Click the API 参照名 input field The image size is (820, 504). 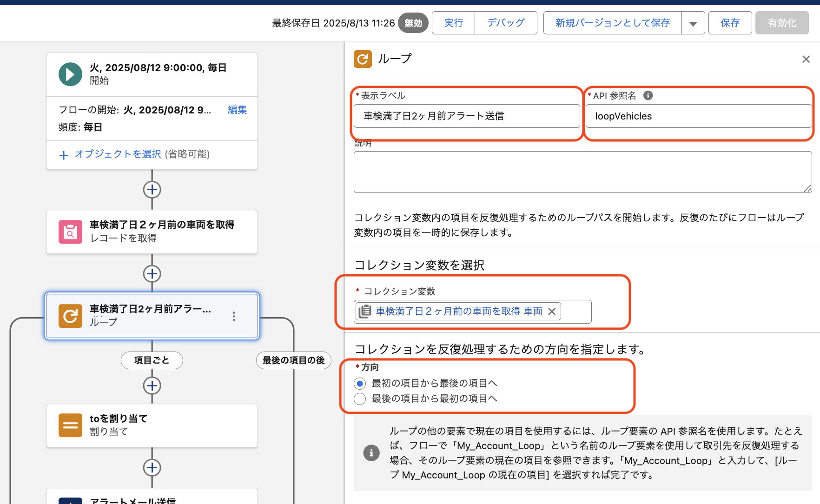699,116
